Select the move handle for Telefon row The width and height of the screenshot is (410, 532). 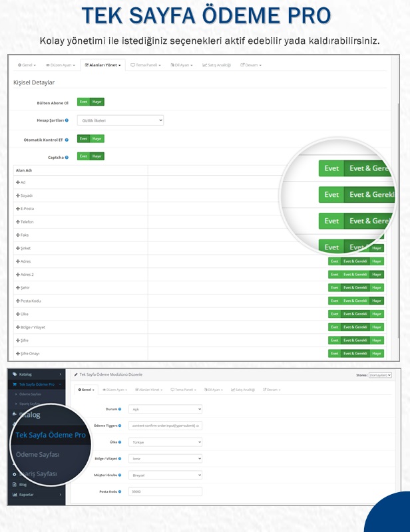coord(18,221)
